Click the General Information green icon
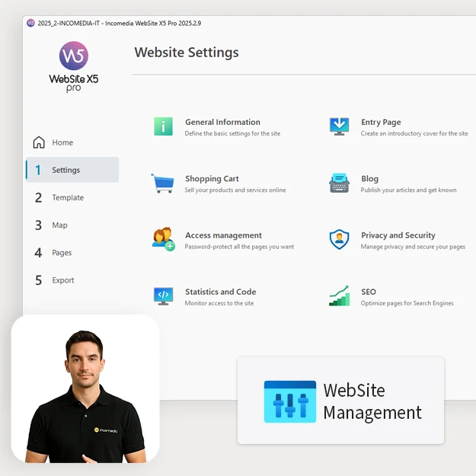This screenshot has width=476, height=476. pos(163,126)
